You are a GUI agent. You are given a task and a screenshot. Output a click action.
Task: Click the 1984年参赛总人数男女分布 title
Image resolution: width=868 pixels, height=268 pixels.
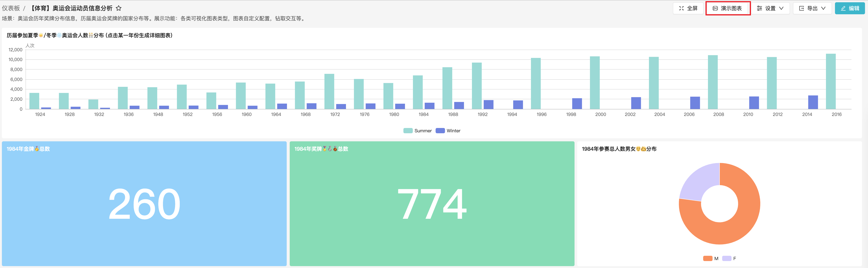click(x=619, y=149)
